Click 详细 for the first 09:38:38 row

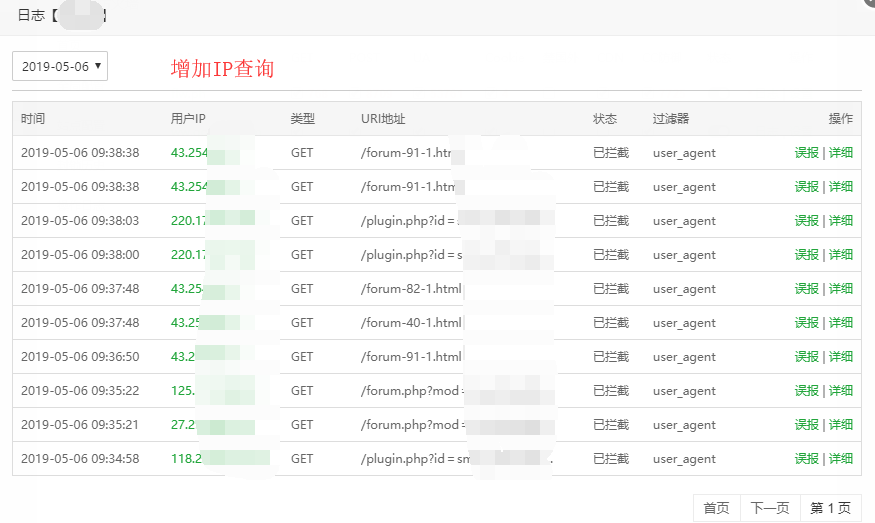[x=840, y=153]
